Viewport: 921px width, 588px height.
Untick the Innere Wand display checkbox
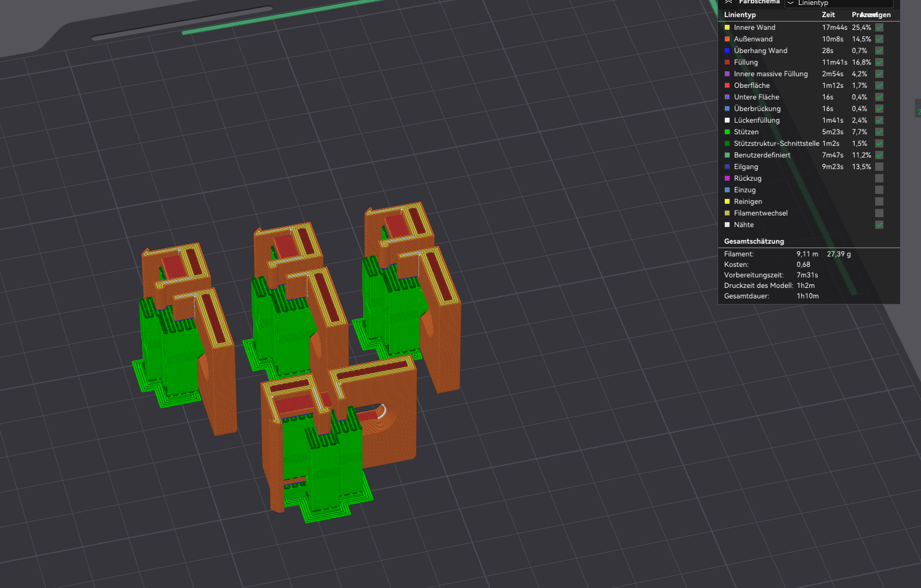[879, 27]
